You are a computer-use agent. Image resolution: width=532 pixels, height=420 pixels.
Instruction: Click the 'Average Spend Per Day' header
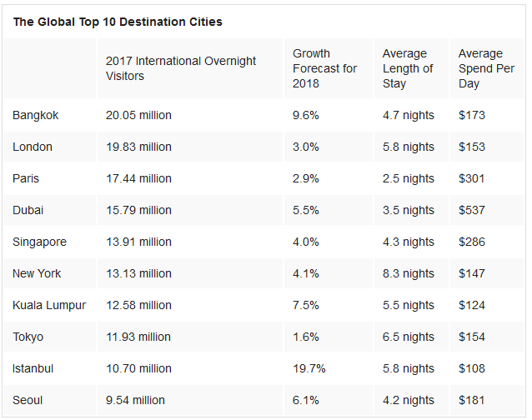pos(480,68)
